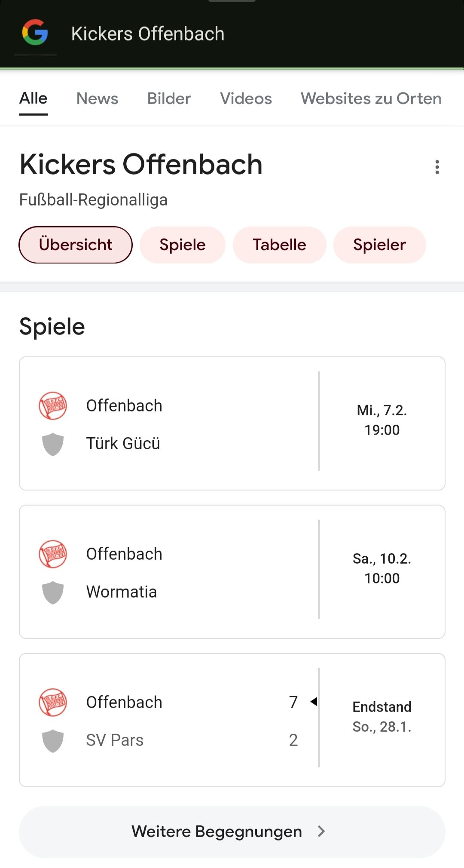Open the match on Sa., 10.2. at 10:00
Viewport: 464px width, 868px height.
[x=382, y=568]
